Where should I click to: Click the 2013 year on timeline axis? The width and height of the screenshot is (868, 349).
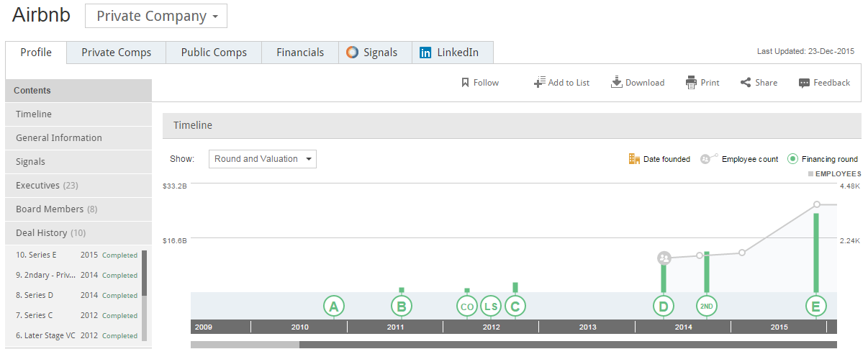587,327
